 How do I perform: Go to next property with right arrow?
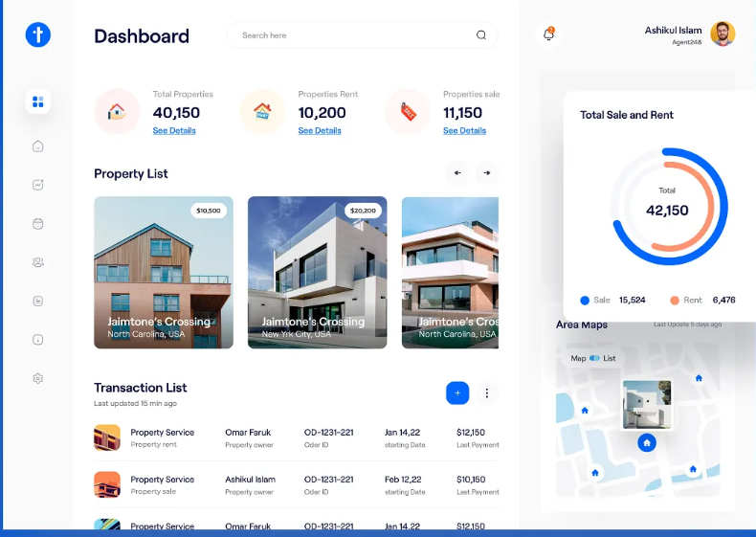coord(487,172)
